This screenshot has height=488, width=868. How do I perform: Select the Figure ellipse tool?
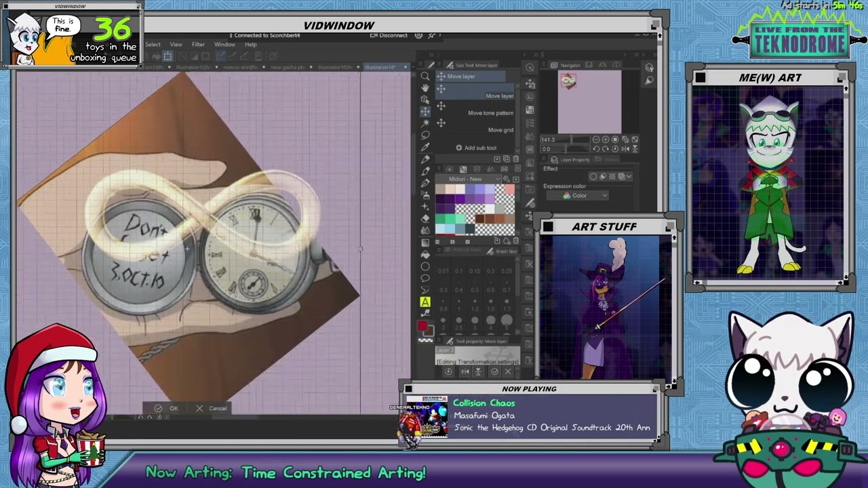(425, 266)
